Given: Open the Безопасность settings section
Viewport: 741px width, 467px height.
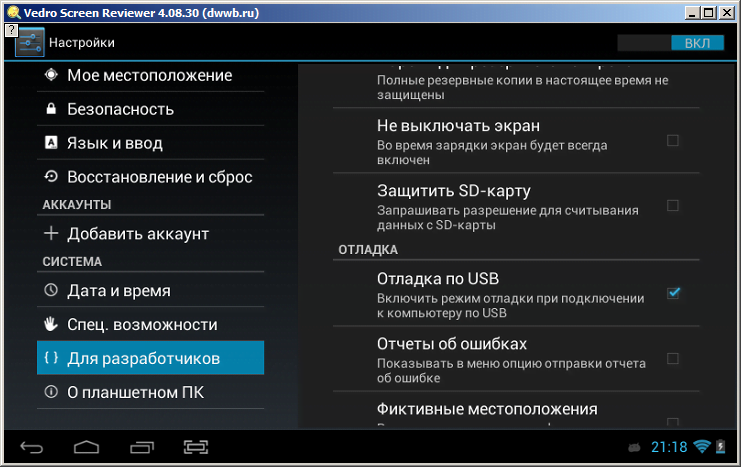Looking at the screenshot, I should (120, 109).
